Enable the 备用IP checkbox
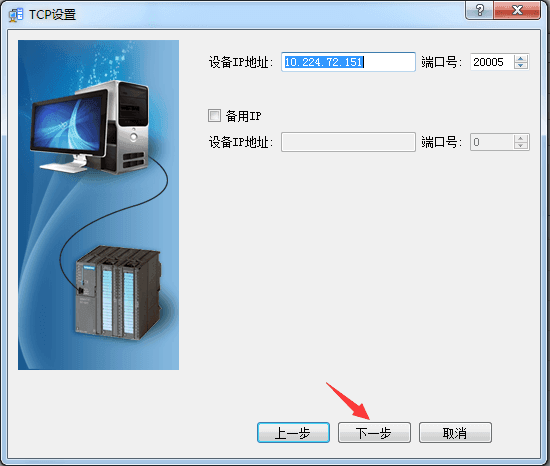Image resolution: width=550 pixels, height=466 pixels. pos(214,115)
